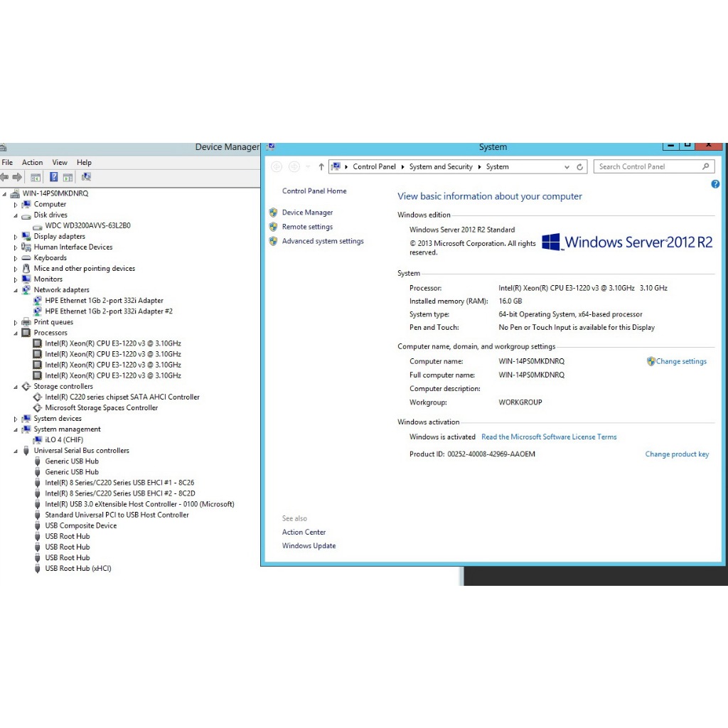Select USB Root Hub (xHCI)

(78, 568)
